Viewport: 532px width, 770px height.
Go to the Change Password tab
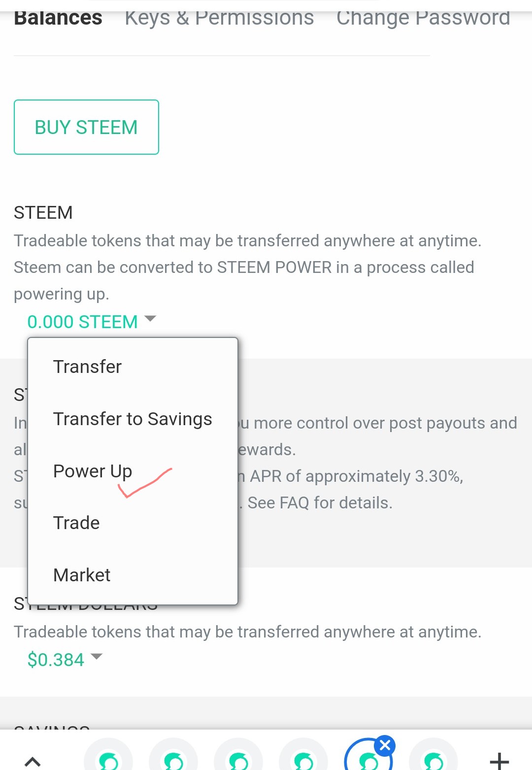coord(423,18)
